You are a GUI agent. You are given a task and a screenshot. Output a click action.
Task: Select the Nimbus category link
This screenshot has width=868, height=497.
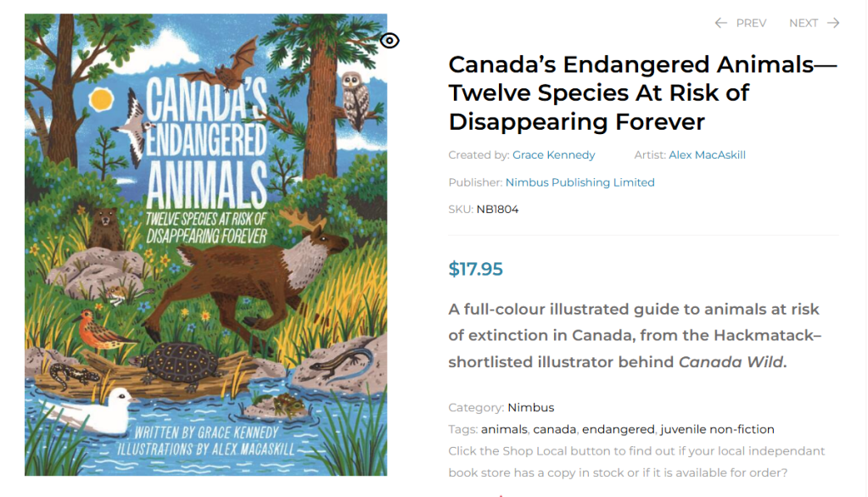coord(530,408)
